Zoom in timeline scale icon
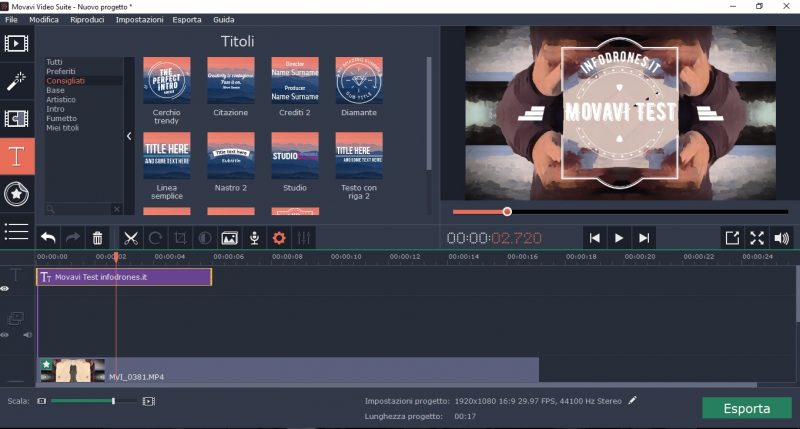The width and height of the screenshot is (800, 429). (x=148, y=401)
